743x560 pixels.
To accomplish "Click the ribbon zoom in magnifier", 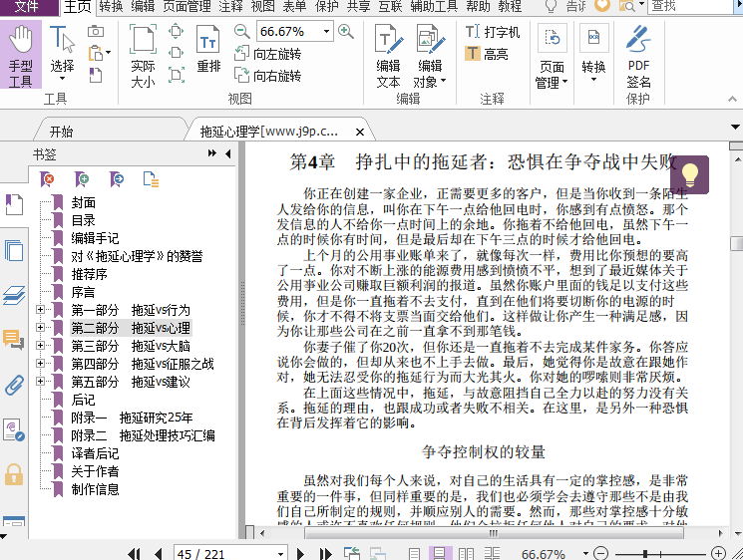I will pos(346,32).
